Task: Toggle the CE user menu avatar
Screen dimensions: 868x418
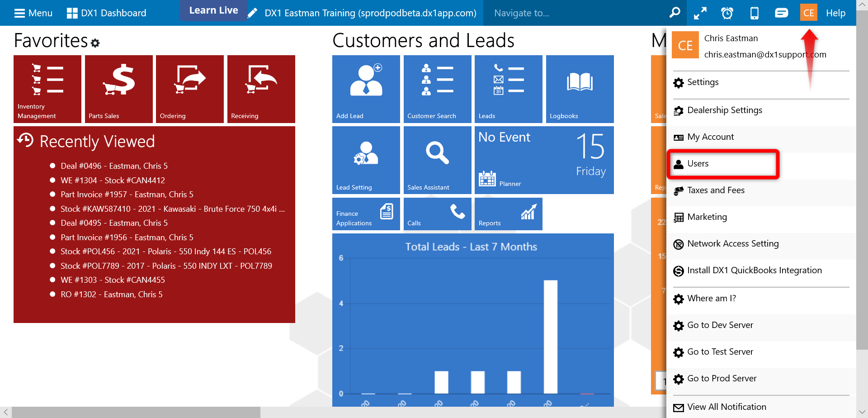Action: point(808,13)
